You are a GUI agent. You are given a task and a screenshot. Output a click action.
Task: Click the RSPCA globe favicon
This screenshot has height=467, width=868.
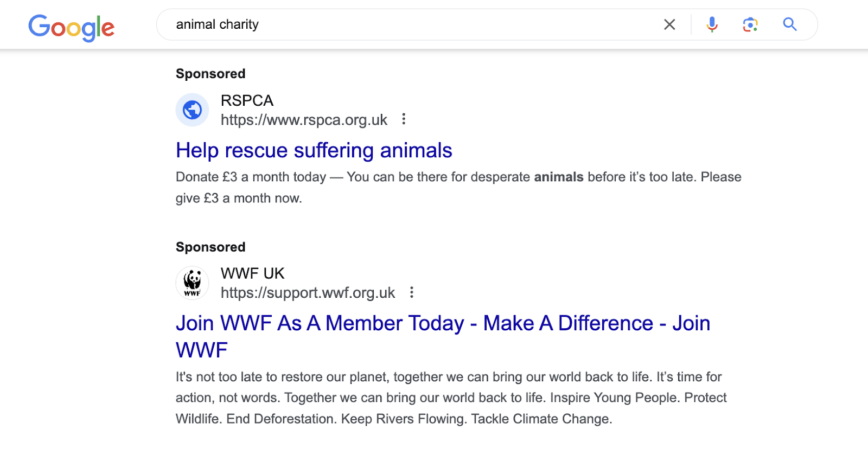[x=192, y=110]
